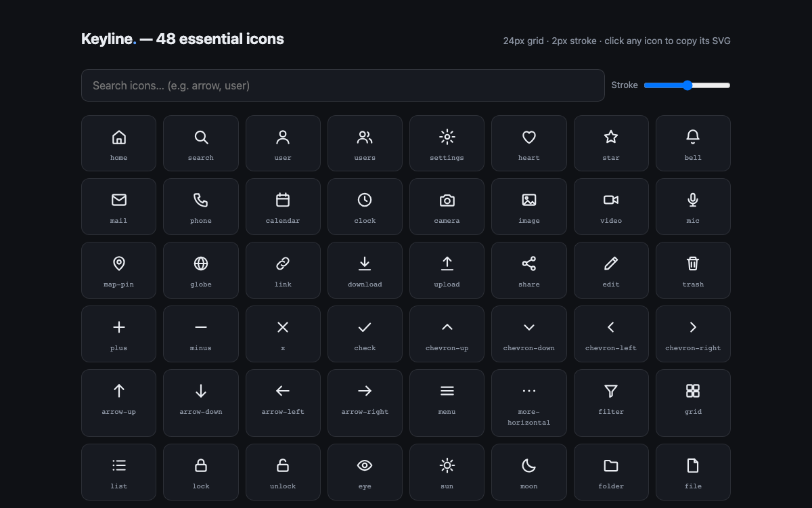Click the chevron-down icon card

coord(529,334)
